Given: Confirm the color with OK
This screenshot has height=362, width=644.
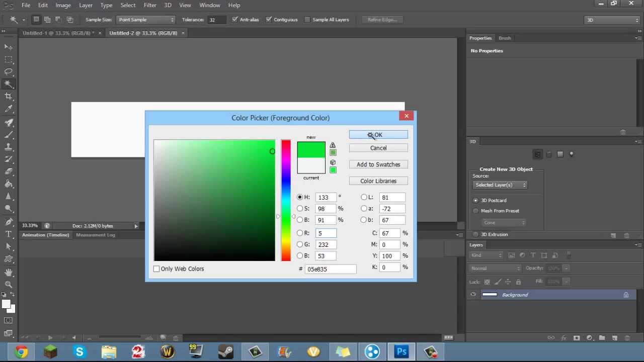Looking at the screenshot, I should [x=378, y=135].
